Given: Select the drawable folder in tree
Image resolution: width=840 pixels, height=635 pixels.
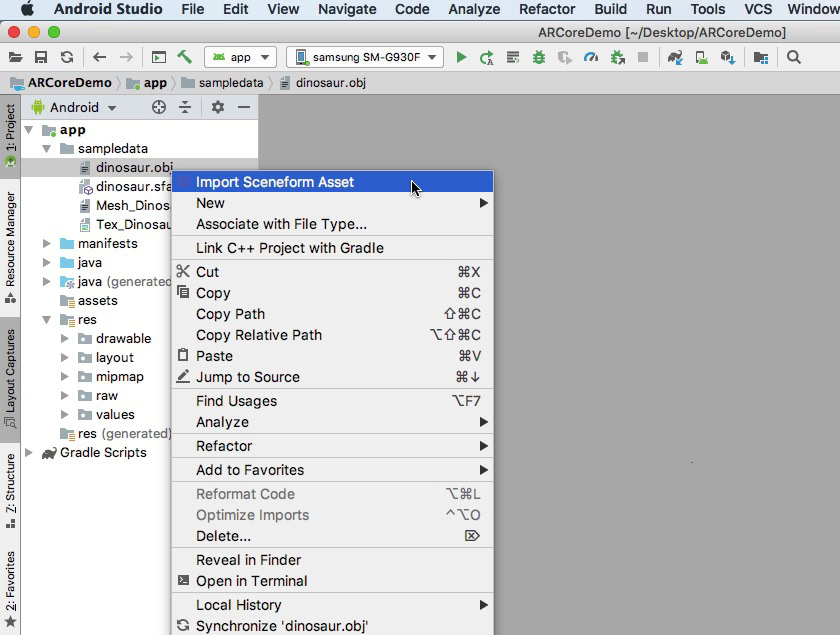Looking at the screenshot, I should pyautogui.click(x=123, y=339).
